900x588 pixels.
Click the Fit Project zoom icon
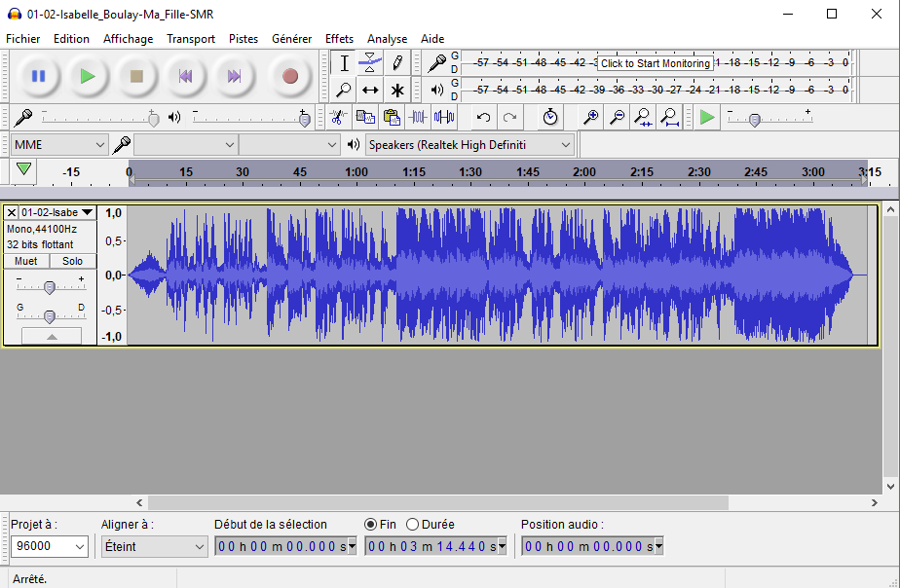coord(669,118)
